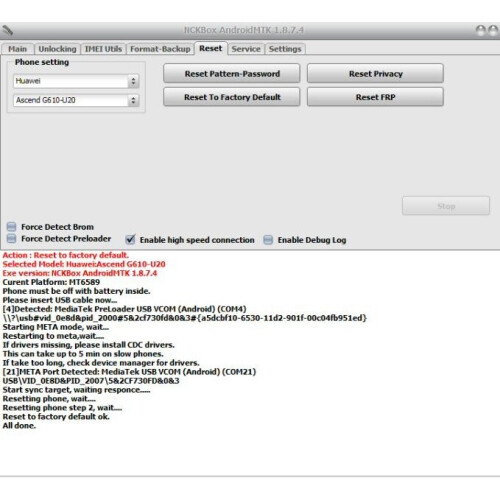Click log line 'Phone must be off with battery inside.'
This screenshot has height=500, width=500.
[76, 291]
